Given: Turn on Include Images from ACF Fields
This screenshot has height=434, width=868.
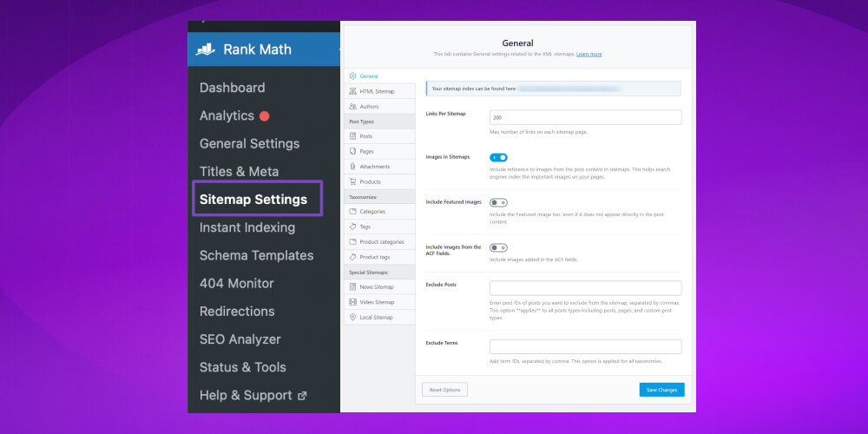Looking at the screenshot, I should pos(498,247).
